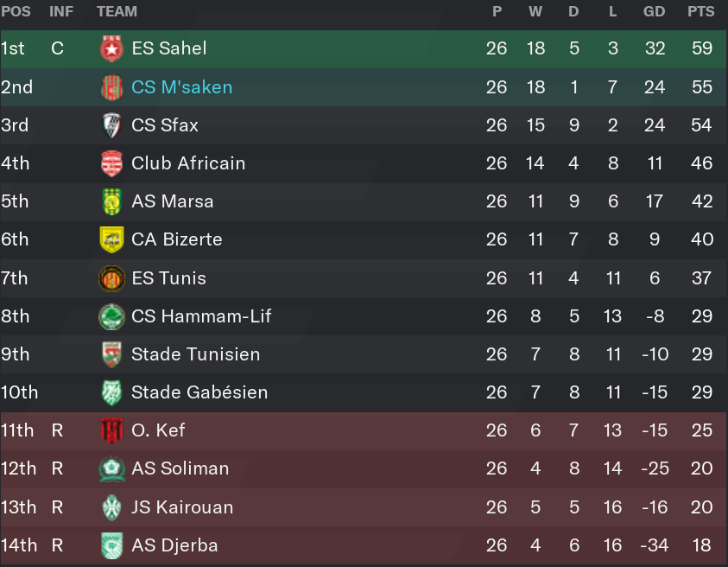Click the JS Kairouan team name

[182, 507]
